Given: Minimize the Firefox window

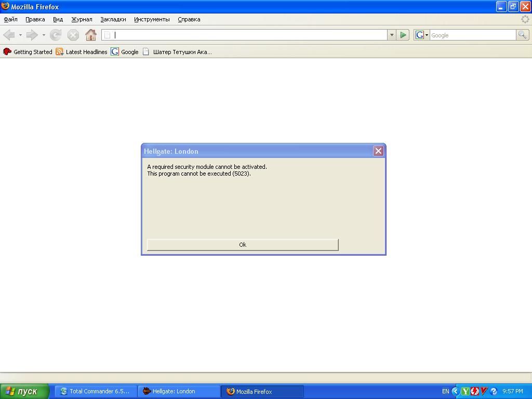Looking at the screenshot, I should [501, 6].
